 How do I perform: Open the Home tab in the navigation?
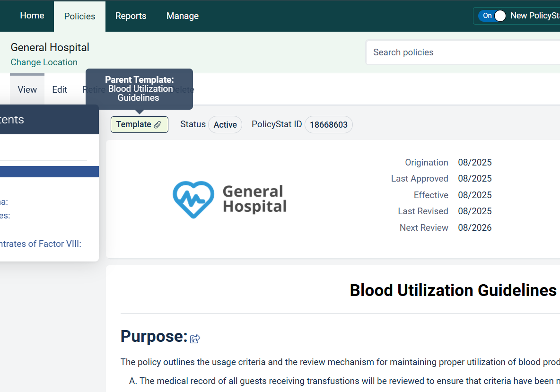(x=32, y=16)
